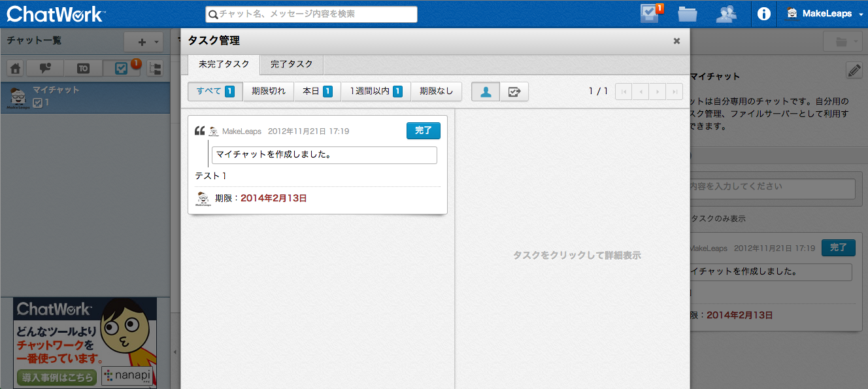Open task list icon in top header
This screenshot has width=868, height=389.
(x=651, y=14)
